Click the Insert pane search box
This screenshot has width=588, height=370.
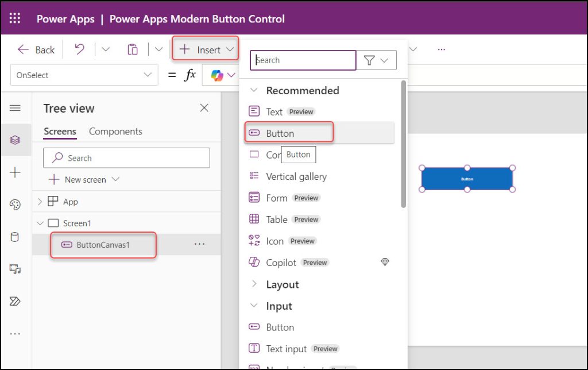pyautogui.click(x=303, y=60)
